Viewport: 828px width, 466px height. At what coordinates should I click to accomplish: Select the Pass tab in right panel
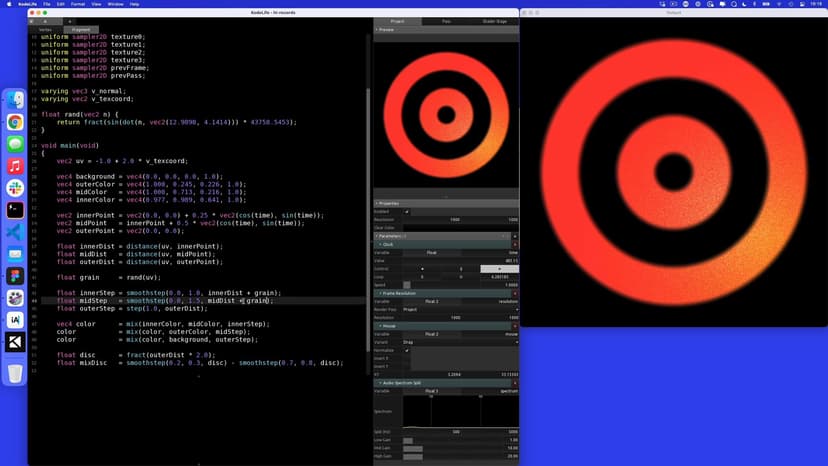tap(446, 21)
